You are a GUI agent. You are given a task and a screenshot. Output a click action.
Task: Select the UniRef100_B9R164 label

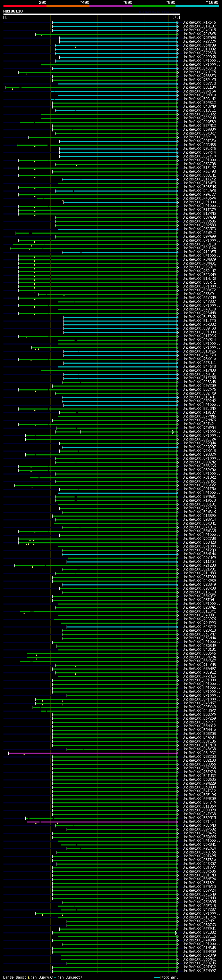199,91
